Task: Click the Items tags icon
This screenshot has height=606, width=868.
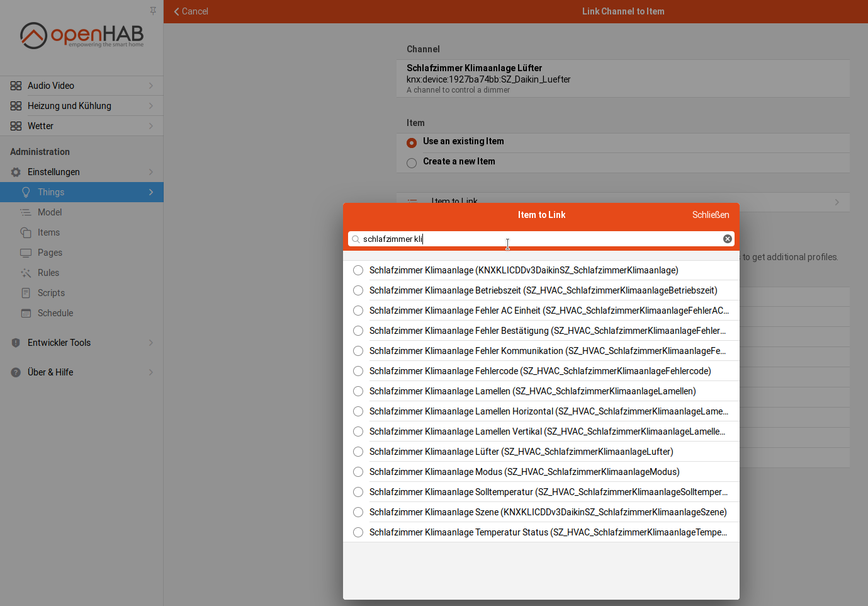Action: point(26,232)
